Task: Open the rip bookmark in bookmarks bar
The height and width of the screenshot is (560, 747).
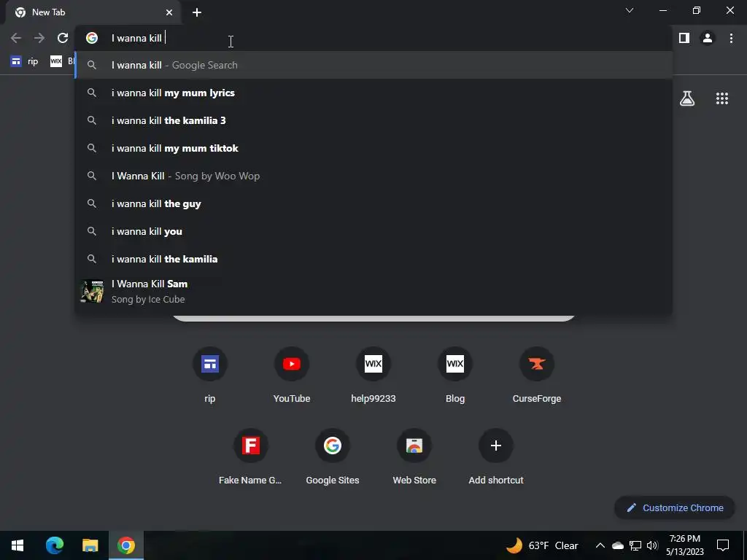Action: pyautogui.click(x=25, y=61)
